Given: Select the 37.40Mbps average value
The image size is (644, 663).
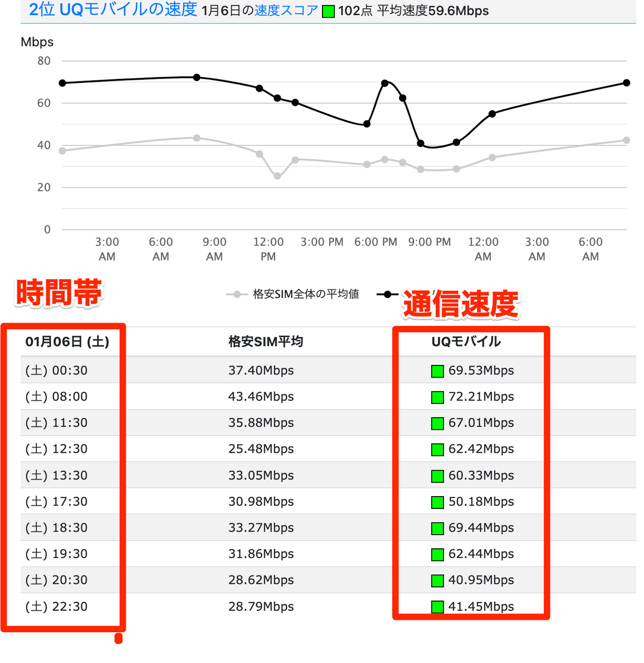Looking at the screenshot, I should pos(261,370).
